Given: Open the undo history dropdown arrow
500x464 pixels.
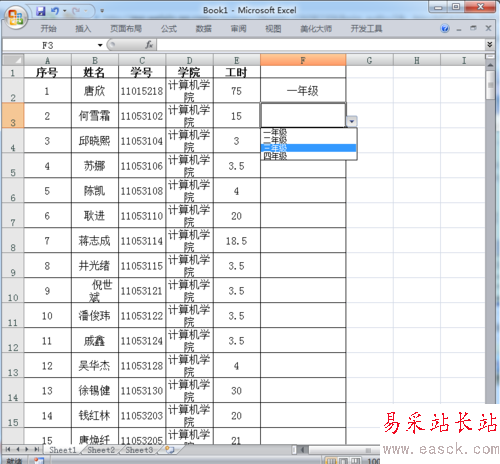Looking at the screenshot, I should pyautogui.click(x=64, y=11).
